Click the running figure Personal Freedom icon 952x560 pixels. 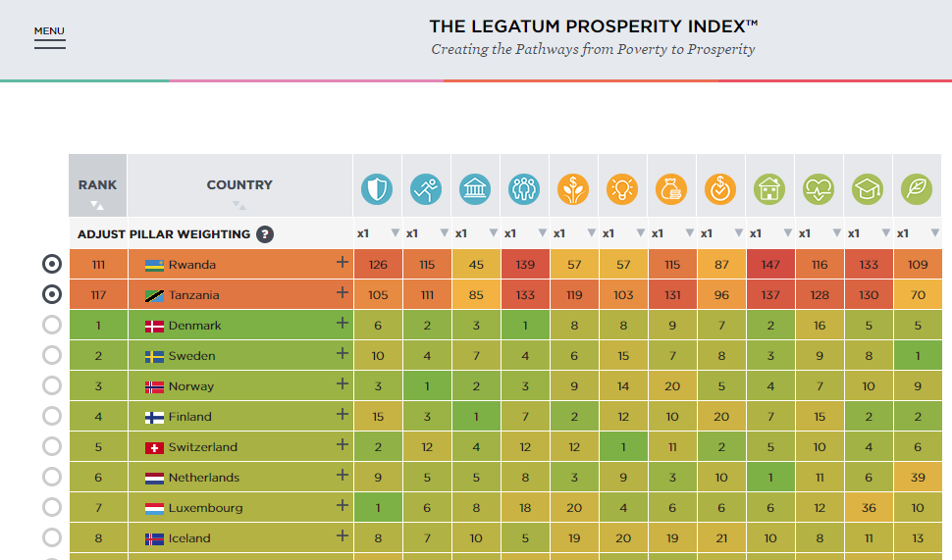426,188
